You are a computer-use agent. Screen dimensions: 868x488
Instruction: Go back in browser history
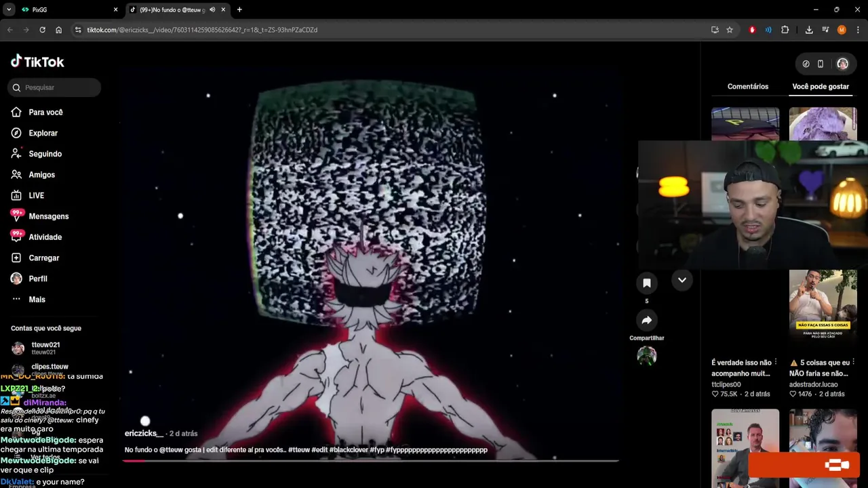click(x=9, y=30)
